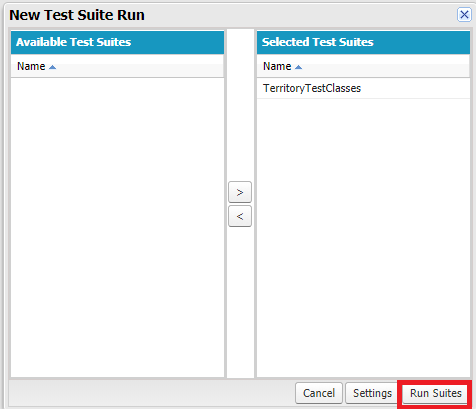Image resolution: width=476 pixels, height=409 pixels.
Task: Toggle sort arrow in Available suites Name column
Action: [x=52, y=67]
